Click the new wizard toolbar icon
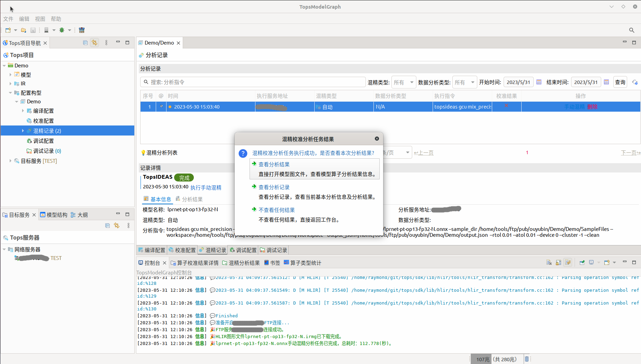 click(x=8, y=30)
